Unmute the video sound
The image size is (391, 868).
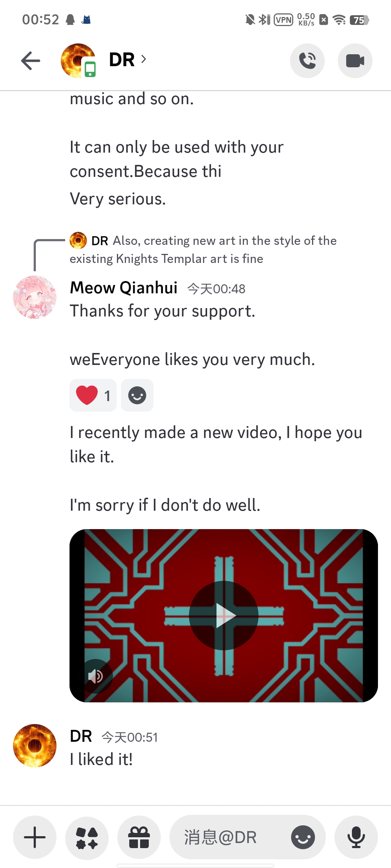point(96,676)
